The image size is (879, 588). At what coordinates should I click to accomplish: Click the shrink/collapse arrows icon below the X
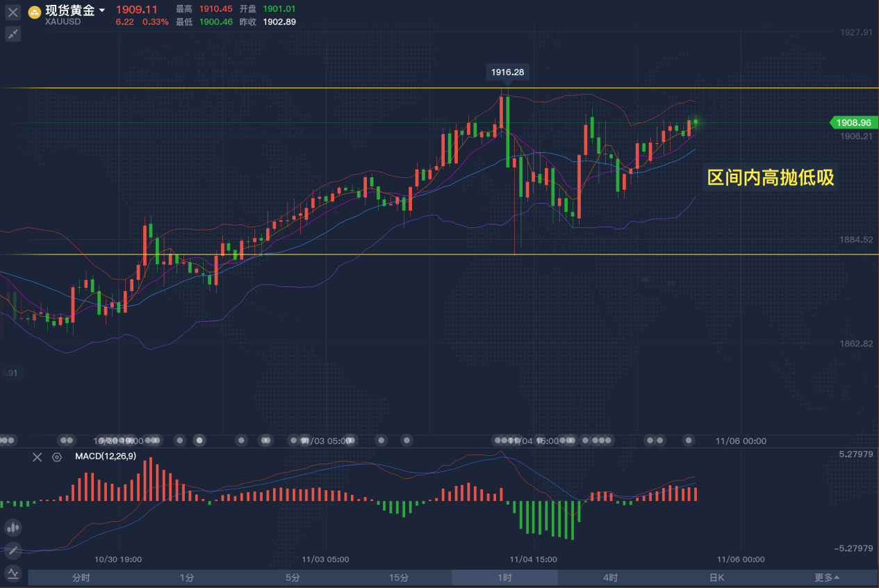(13, 33)
